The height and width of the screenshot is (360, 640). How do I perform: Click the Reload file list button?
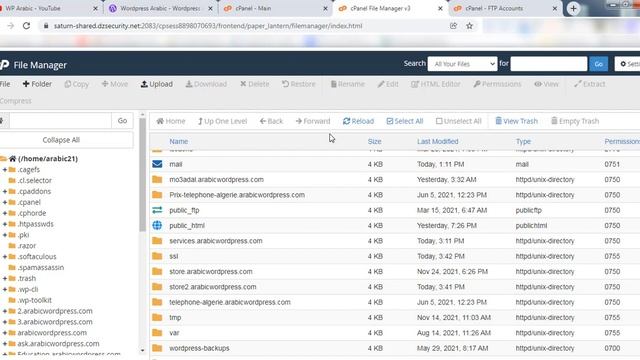(358, 121)
